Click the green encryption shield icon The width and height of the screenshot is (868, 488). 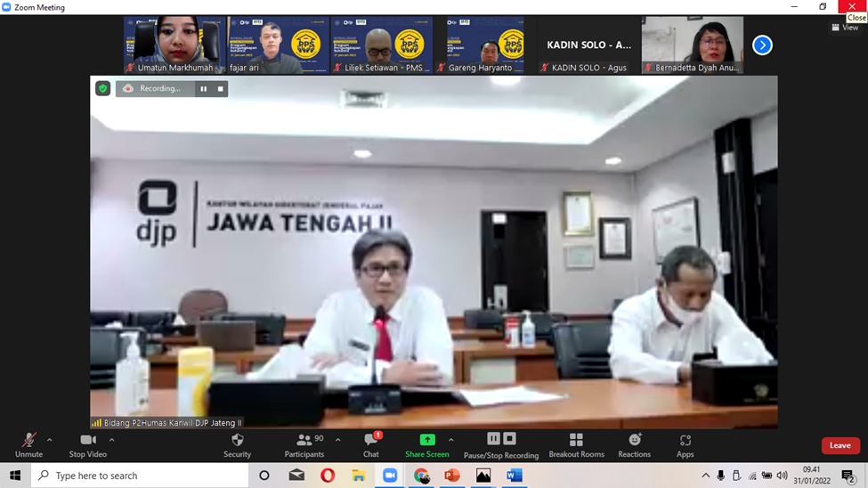pyautogui.click(x=103, y=89)
